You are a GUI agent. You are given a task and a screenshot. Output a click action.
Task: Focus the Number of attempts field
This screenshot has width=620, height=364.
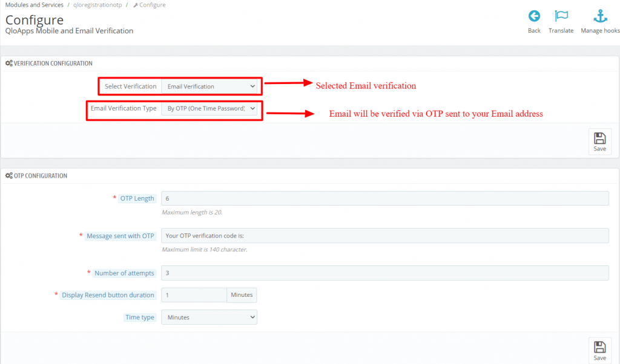pos(384,273)
